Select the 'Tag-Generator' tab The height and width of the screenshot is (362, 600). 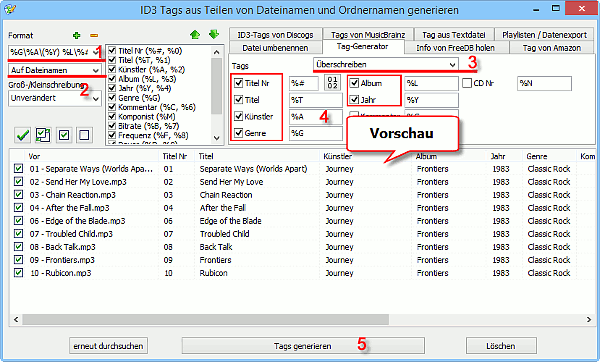[363, 46]
